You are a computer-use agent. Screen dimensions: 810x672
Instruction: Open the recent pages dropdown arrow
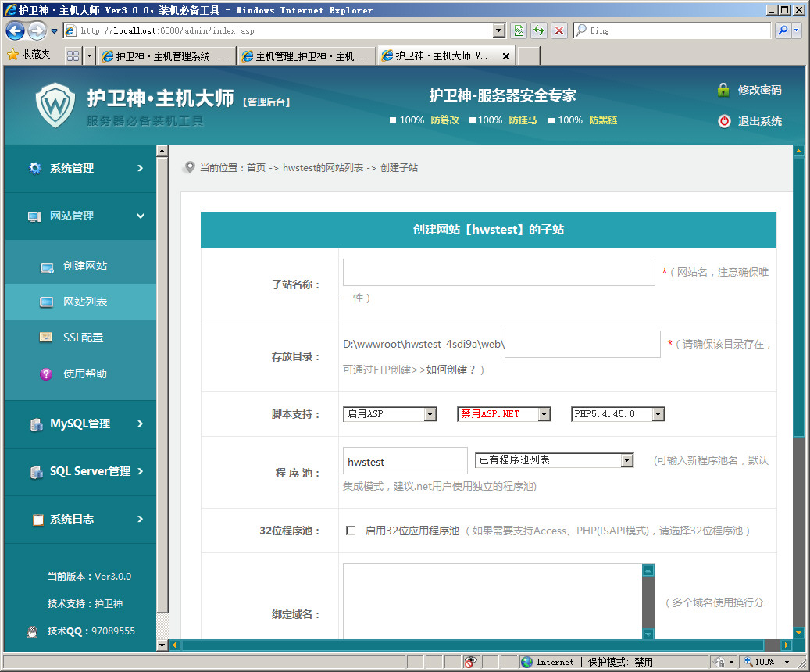pos(54,31)
